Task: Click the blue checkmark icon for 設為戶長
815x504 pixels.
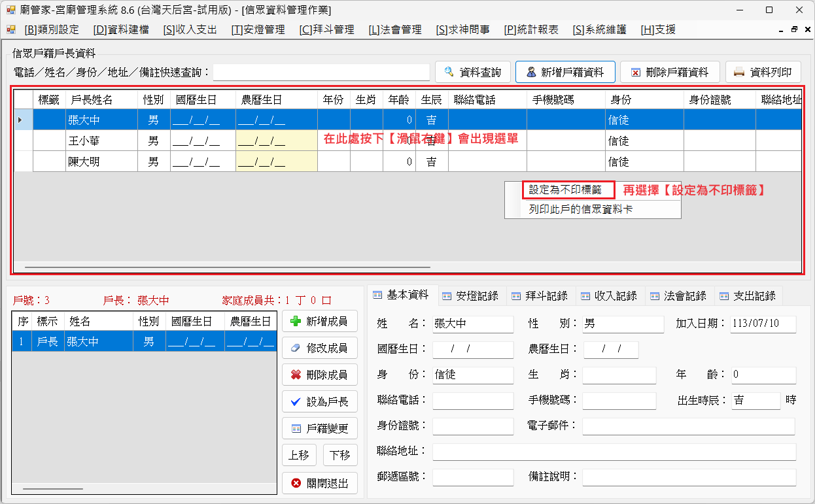Action: tap(296, 402)
